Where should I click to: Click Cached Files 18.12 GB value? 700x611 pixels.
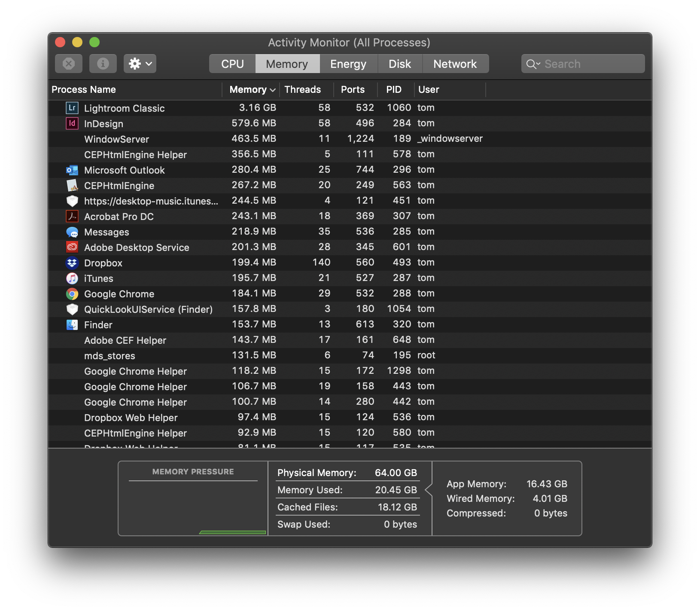coord(397,507)
